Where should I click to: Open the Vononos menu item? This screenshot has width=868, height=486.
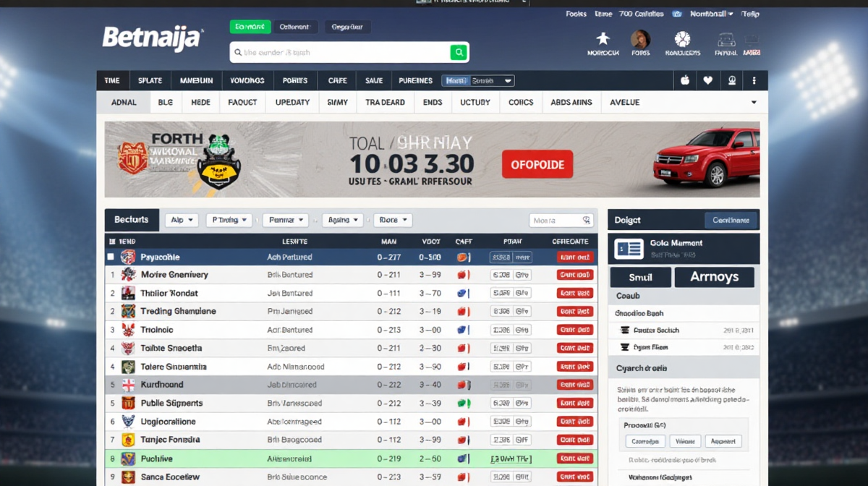247,81
